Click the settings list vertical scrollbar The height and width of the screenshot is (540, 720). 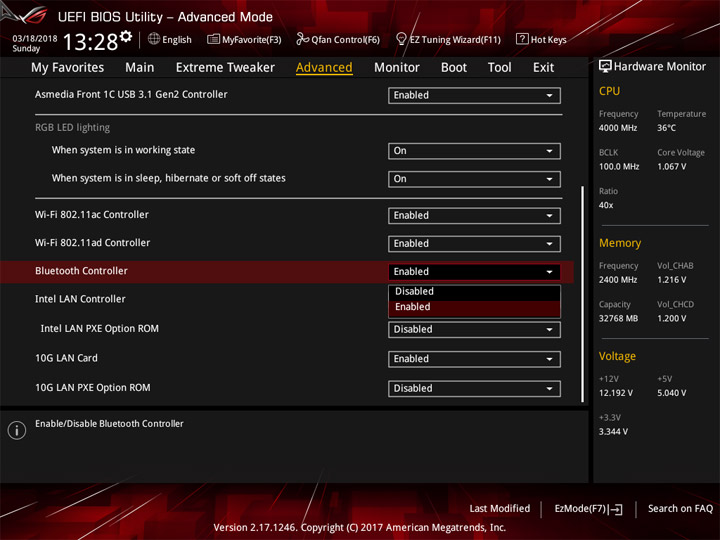(x=583, y=294)
